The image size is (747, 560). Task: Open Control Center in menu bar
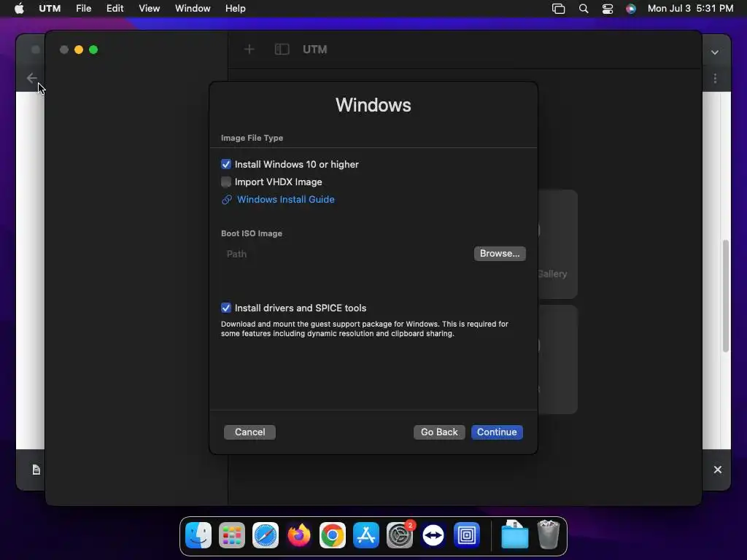[x=608, y=9]
